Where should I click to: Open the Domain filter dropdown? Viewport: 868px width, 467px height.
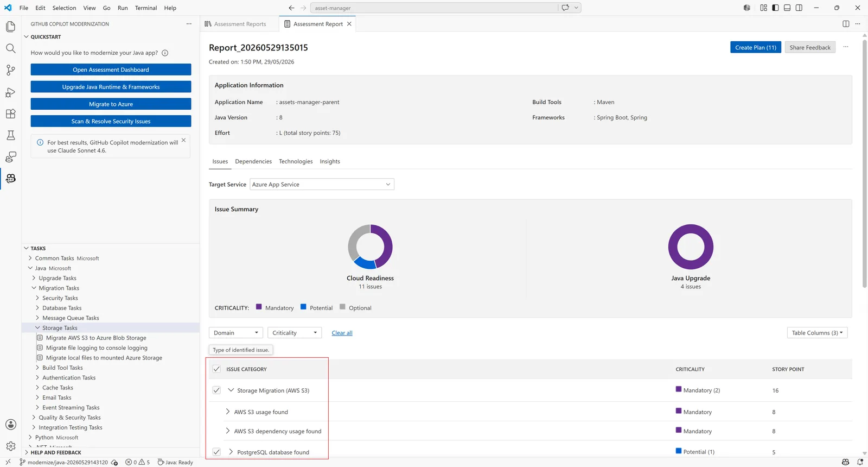236,333
